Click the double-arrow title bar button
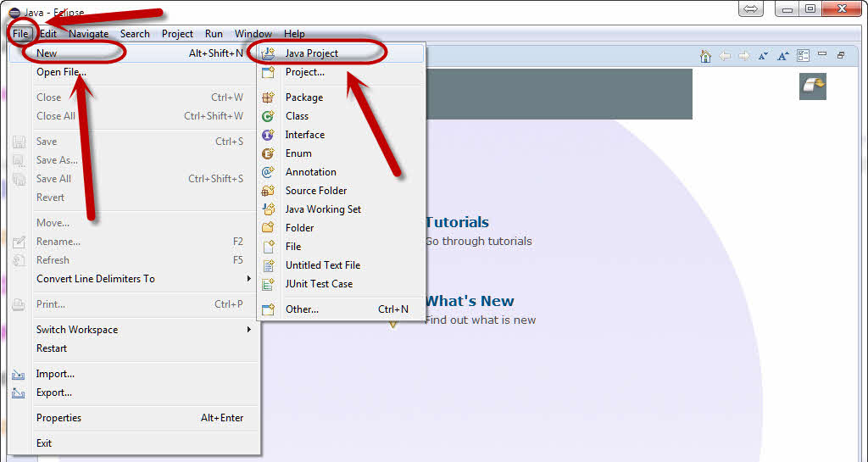This screenshot has height=462, width=868. click(751, 8)
